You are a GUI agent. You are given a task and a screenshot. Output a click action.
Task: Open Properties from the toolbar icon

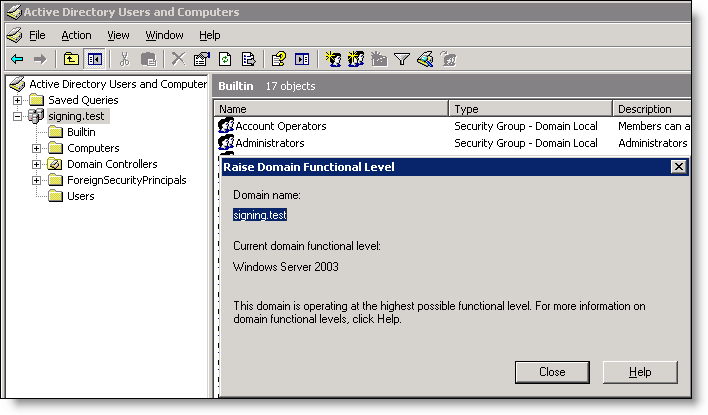coord(201,60)
